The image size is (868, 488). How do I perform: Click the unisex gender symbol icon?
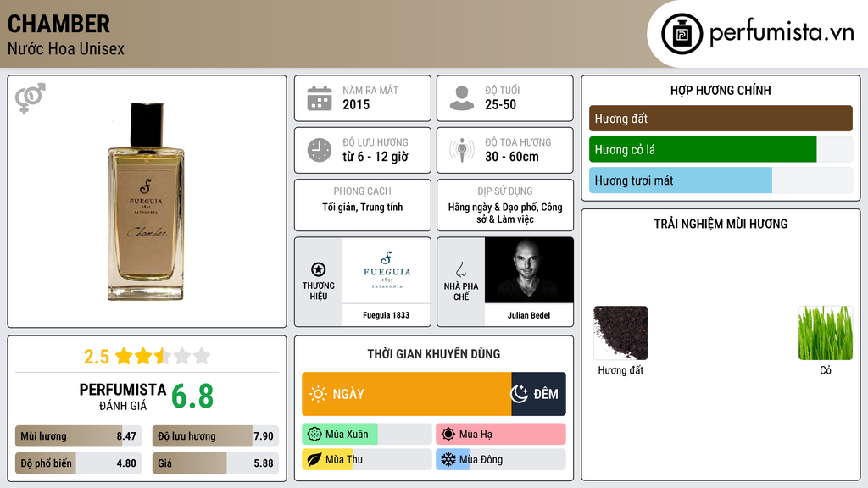click(30, 98)
